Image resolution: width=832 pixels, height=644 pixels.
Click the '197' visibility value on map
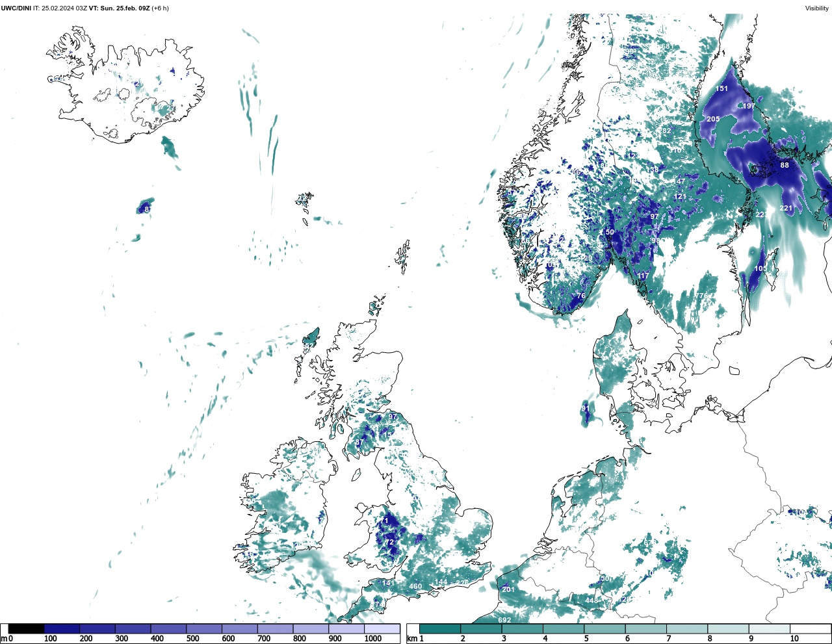(749, 106)
